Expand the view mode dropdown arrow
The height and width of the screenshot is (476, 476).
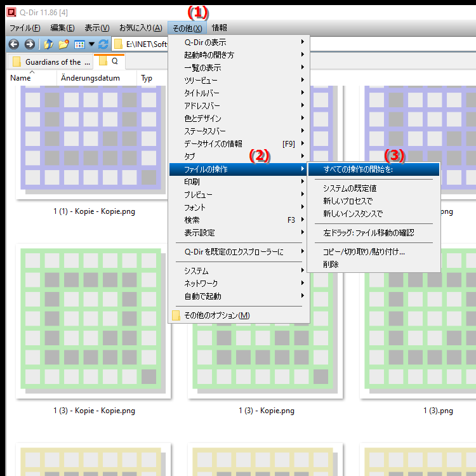pos(91,44)
